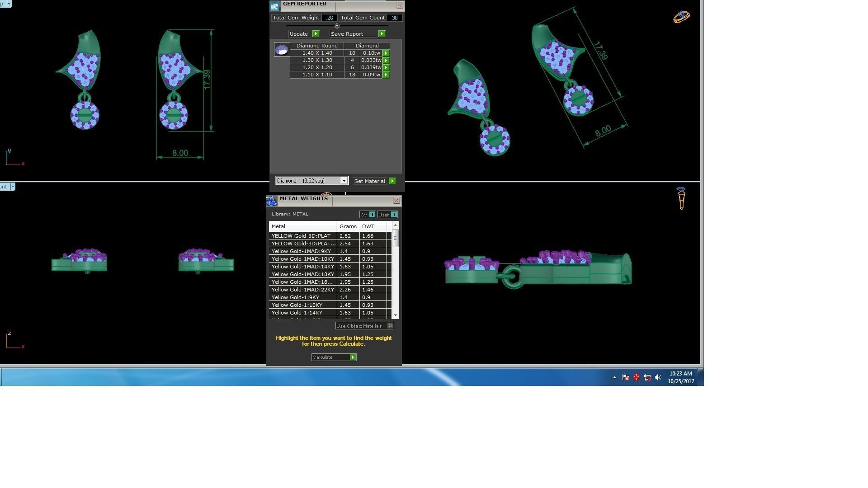This screenshot has height=488, width=868.
Task: Select Yellow Gold-1MAD:14KY metal row
Action: pyautogui.click(x=302, y=267)
